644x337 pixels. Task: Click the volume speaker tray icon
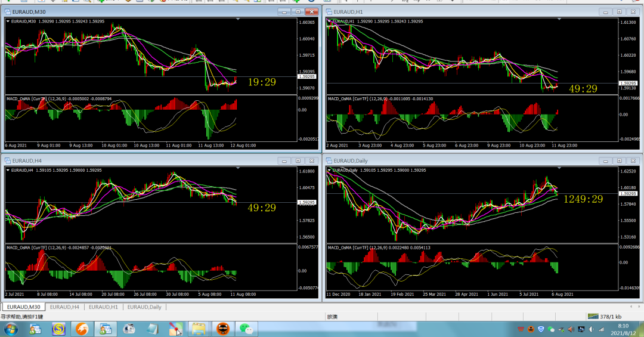tap(592, 329)
